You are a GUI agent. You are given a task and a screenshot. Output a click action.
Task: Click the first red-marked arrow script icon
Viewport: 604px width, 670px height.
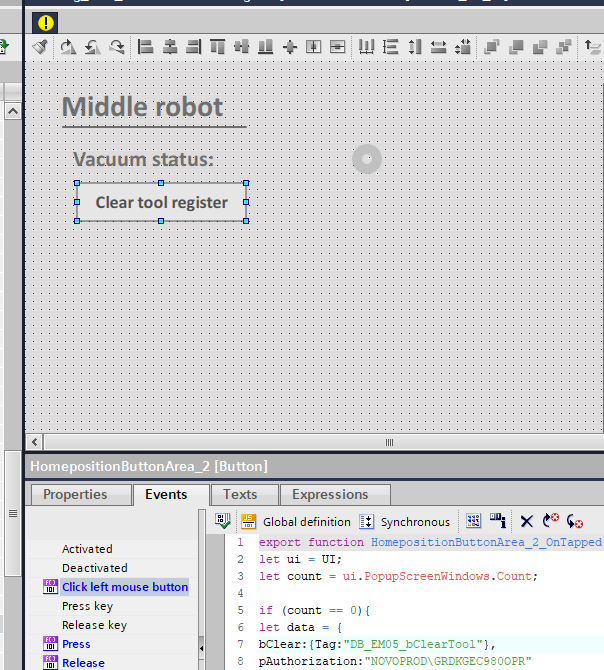tap(551, 520)
